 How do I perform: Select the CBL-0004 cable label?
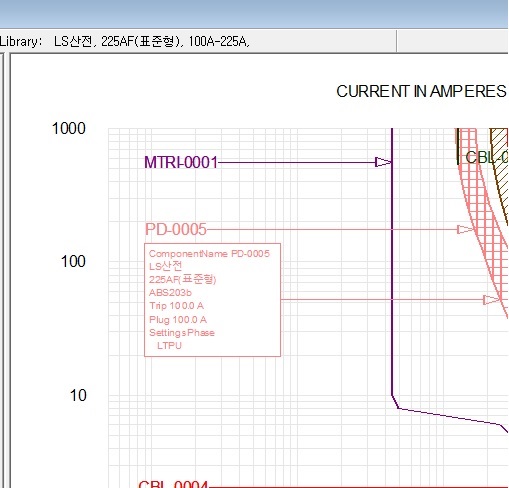pyautogui.click(x=173, y=484)
